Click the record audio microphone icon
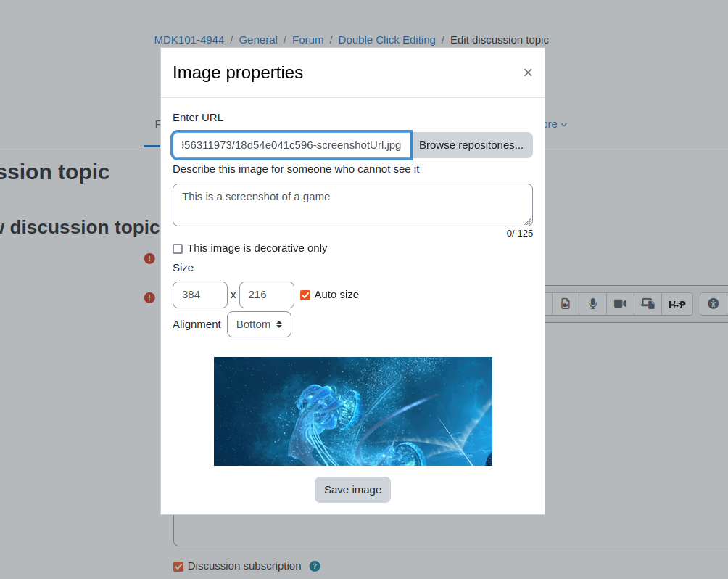This screenshot has height=579, width=728. [593, 304]
